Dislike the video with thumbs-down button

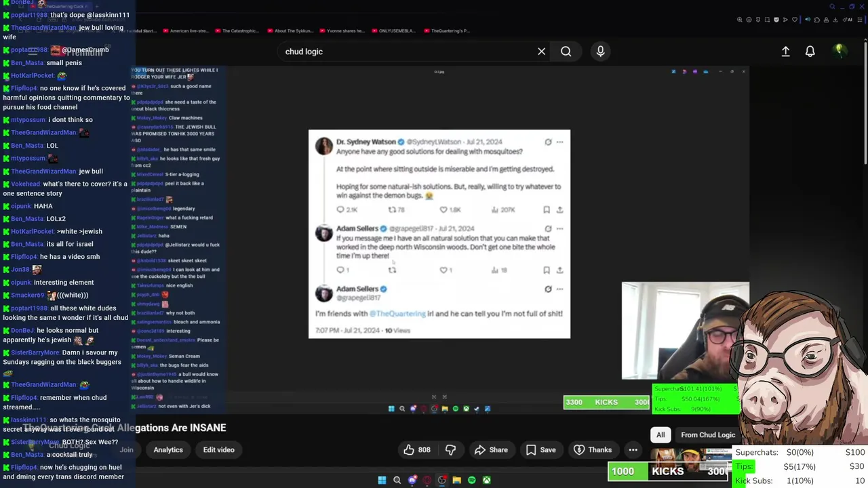pyautogui.click(x=450, y=450)
